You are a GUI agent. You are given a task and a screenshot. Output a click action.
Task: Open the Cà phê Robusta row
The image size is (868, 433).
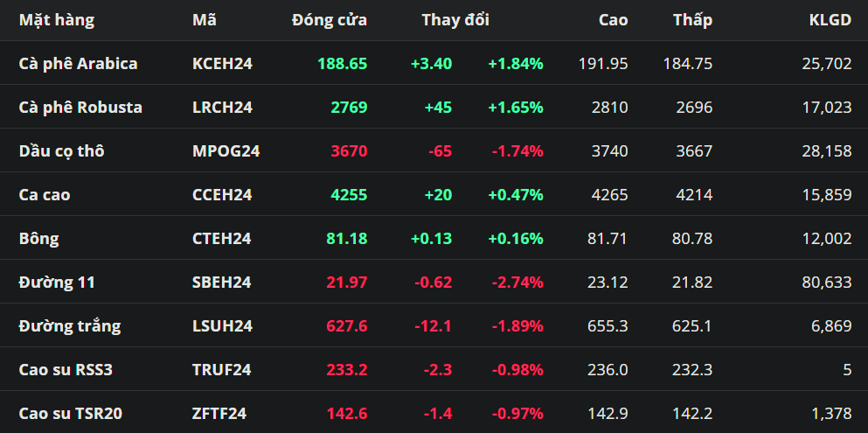80,107
